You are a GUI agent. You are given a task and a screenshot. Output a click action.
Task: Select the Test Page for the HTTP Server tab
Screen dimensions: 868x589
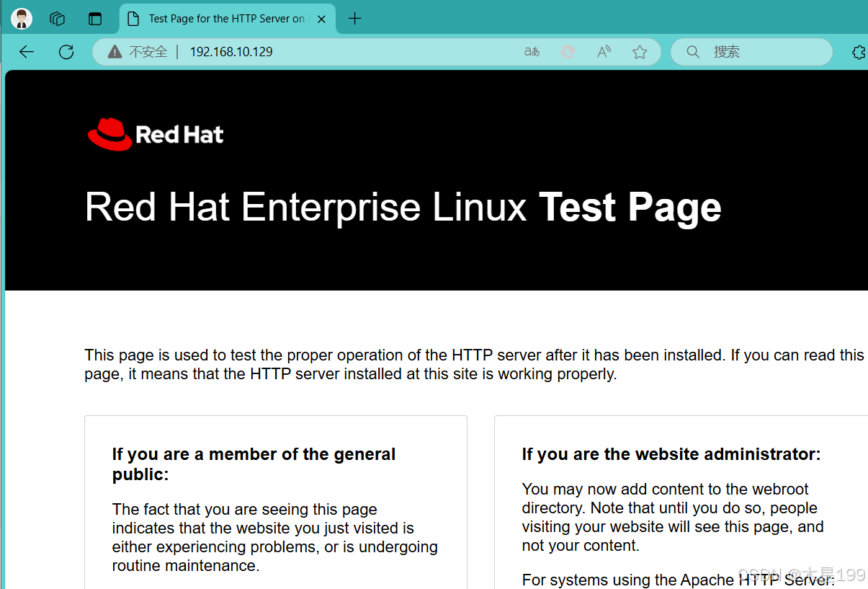tap(226, 19)
